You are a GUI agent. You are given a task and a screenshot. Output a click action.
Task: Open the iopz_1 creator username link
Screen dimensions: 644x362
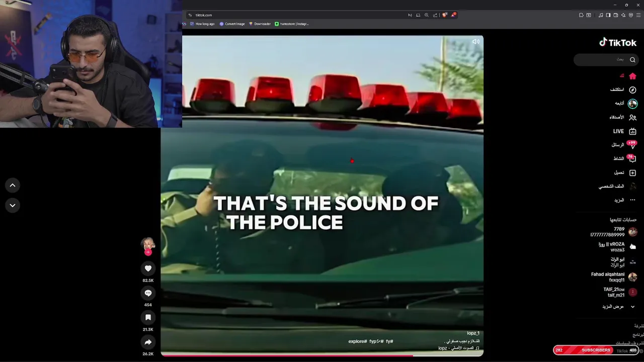[473, 333]
